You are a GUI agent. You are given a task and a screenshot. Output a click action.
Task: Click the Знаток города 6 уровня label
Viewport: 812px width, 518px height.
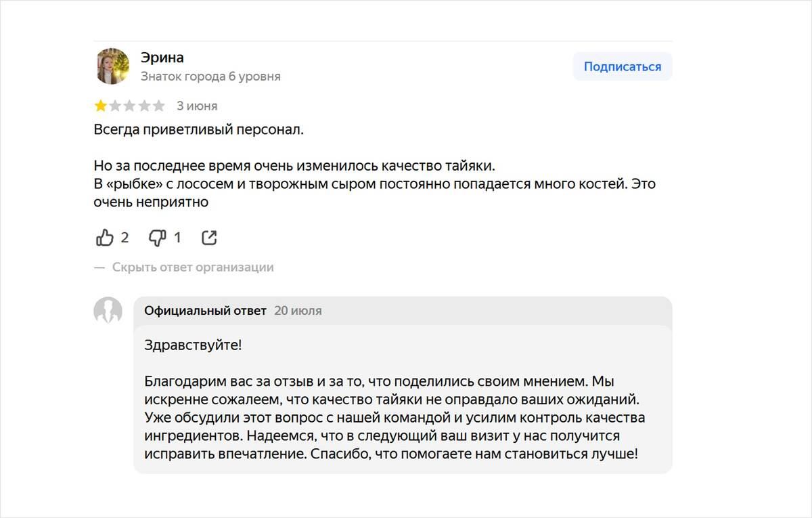211,77
